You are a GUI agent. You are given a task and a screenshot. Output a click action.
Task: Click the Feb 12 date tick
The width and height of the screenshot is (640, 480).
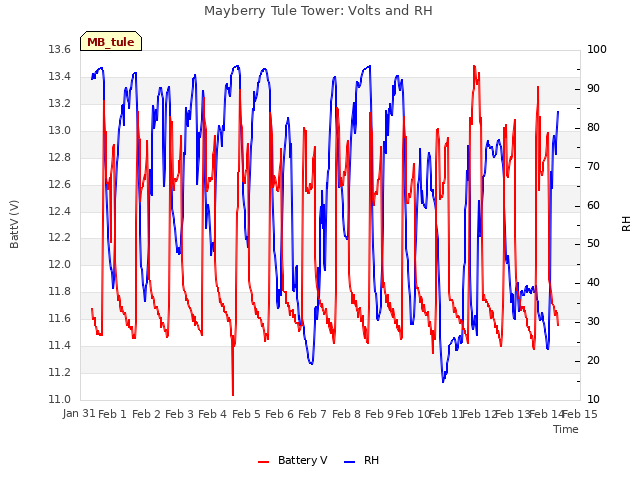[x=480, y=414]
